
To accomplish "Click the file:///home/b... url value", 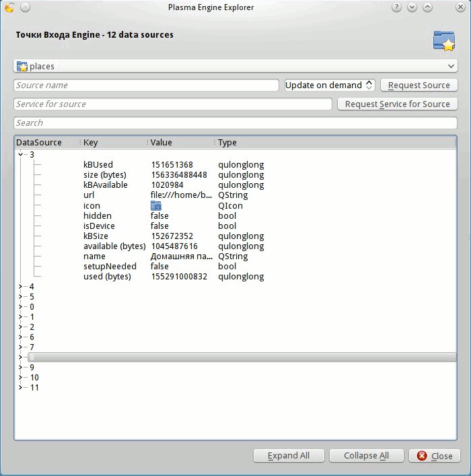I will [181, 195].
